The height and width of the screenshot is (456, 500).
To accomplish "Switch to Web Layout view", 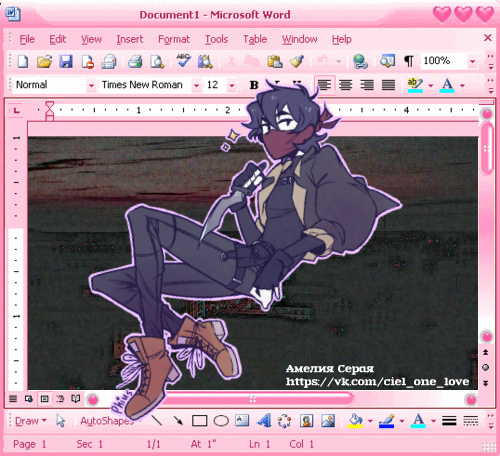I will pos(28,399).
